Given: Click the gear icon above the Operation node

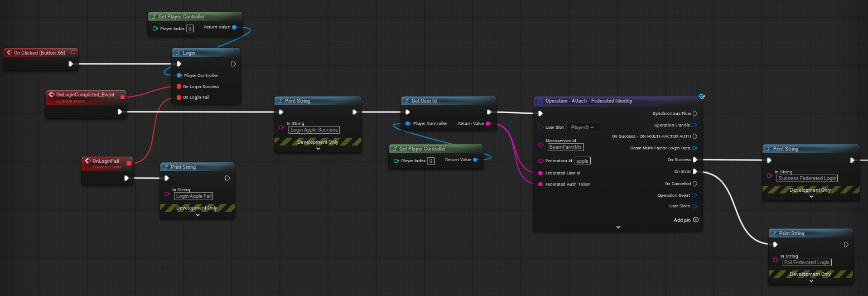Looking at the screenshot, I should pyautogui.click(x=702, y=96).
